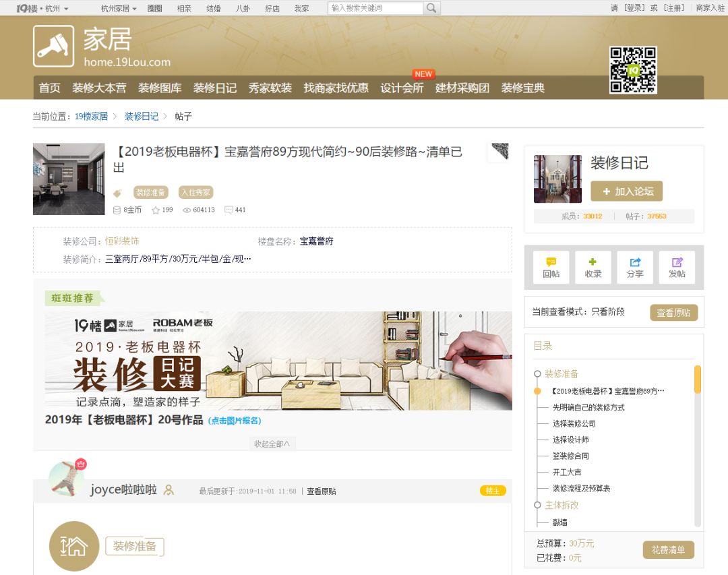Click the tag icon before 装修准备 label
The width and height of the screenshot is (728, 575).
pos(117,193)
